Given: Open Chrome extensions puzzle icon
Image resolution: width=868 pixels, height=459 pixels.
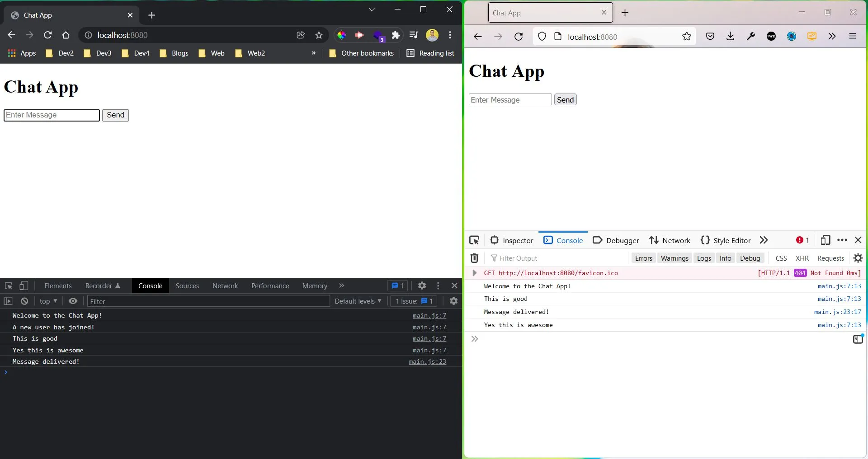Looking at the screenshot, I should pos(396,35).
